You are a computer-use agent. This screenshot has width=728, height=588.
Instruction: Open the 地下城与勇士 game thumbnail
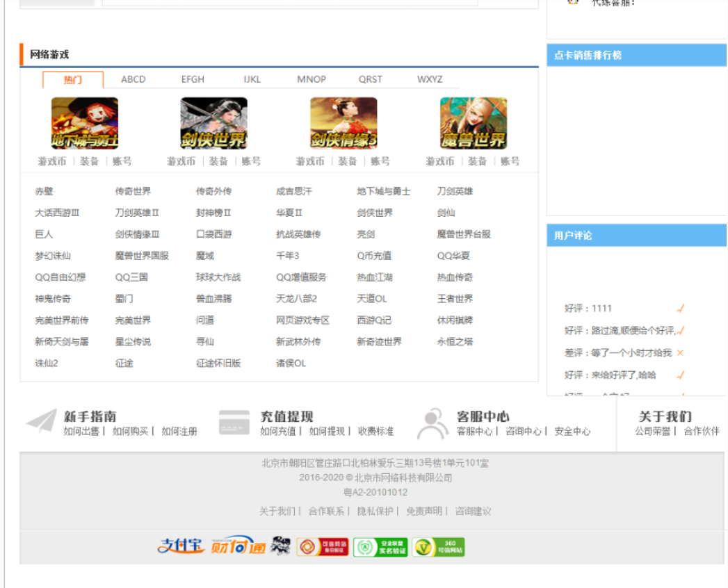click(x=85, y=123)
